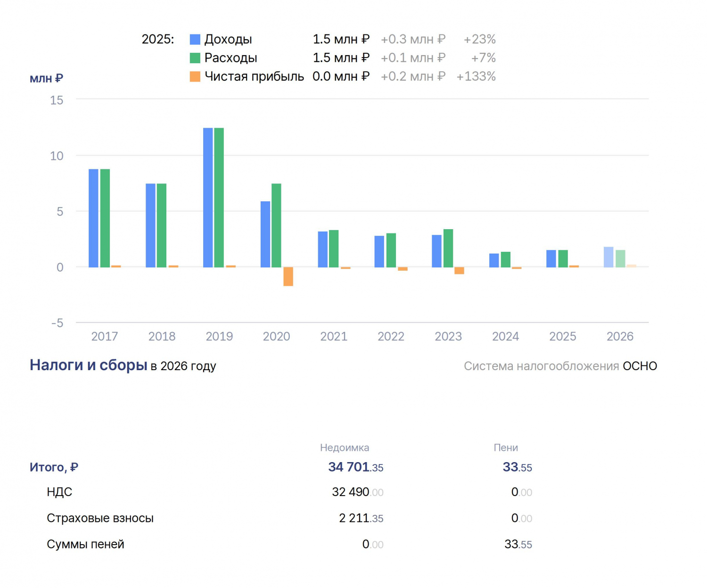This screenshot has width=707, height=588.
Task: Click the НДС row label
Action: point(59,492)
